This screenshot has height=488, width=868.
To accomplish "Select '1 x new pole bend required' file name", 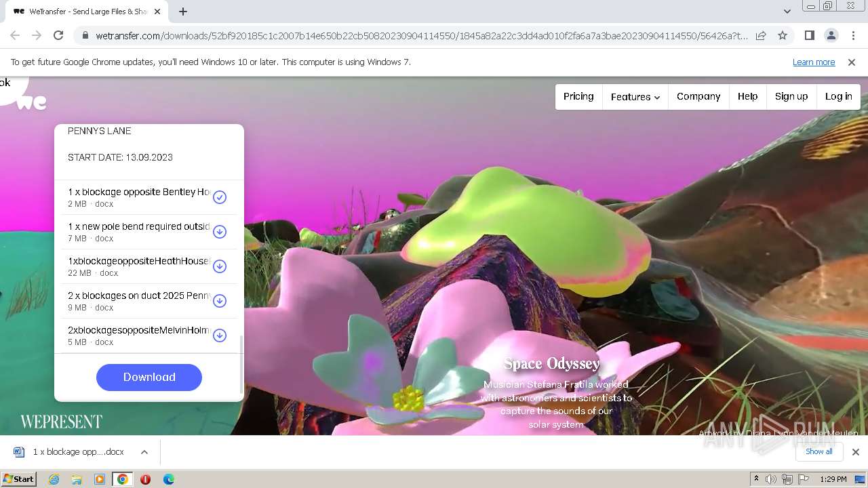I will 139,226.
